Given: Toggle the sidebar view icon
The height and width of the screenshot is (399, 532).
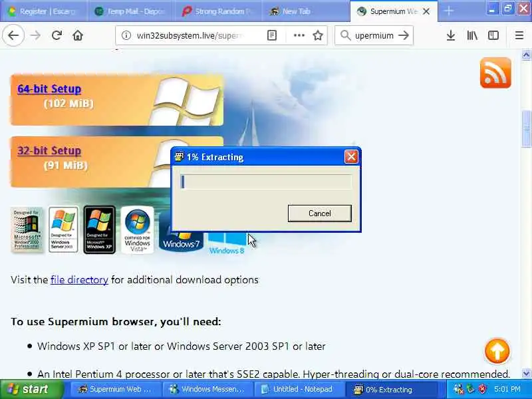Looking at the screenshot, I should tap(493, 35).
